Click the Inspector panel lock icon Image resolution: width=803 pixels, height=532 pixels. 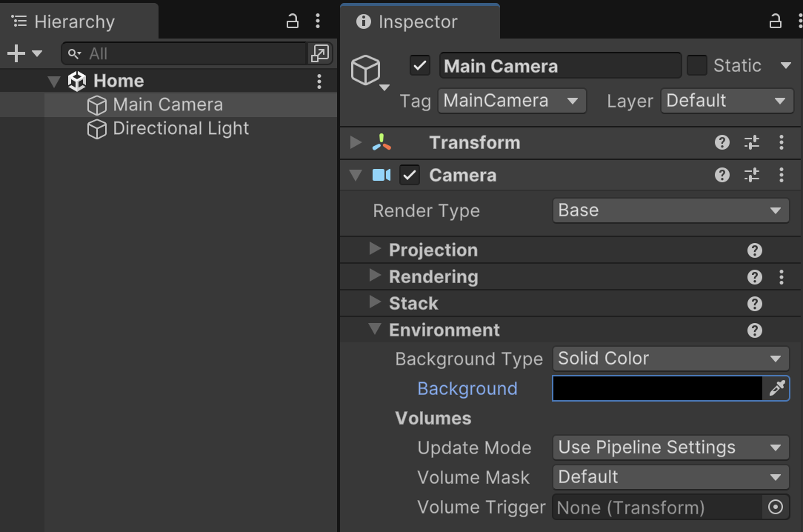(x=776, y=21)
